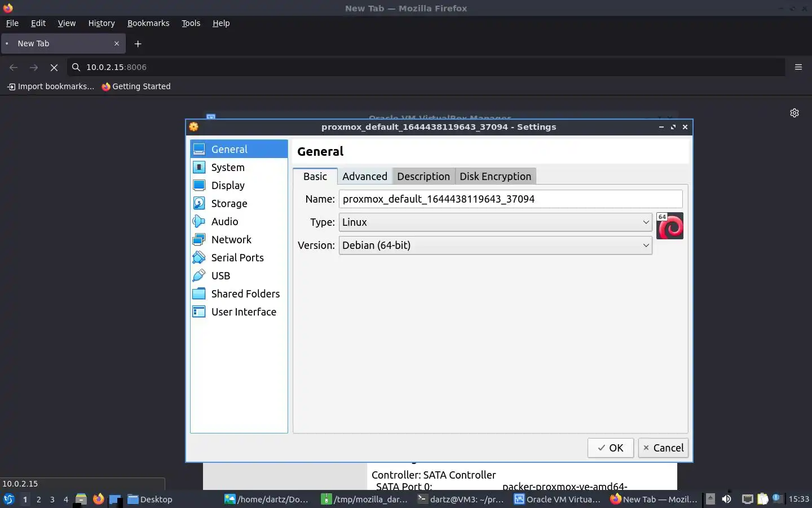Click the volume speaker tray icon
The image size is (812, 508).
pos(727,499)
